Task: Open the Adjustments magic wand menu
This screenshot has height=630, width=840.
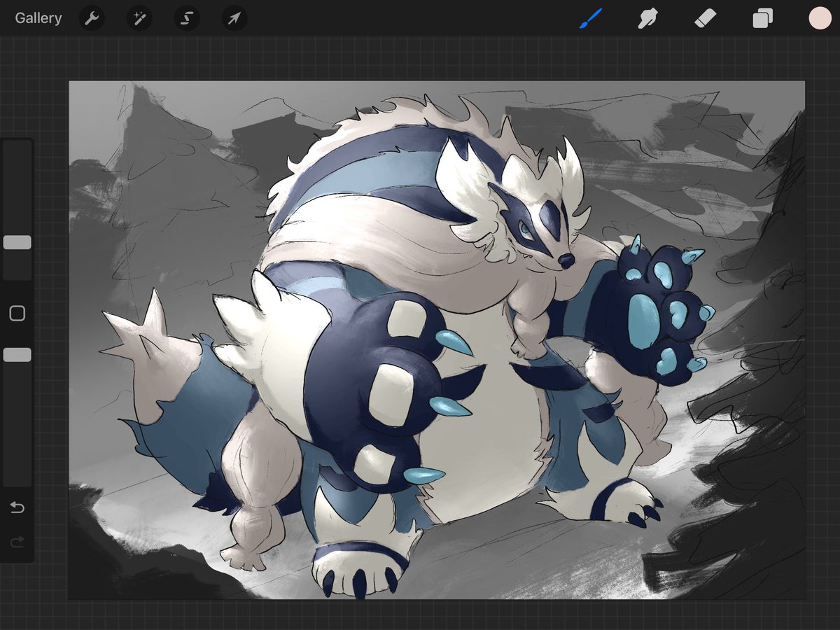Action: pyautogui.click(x=139, y=18)
